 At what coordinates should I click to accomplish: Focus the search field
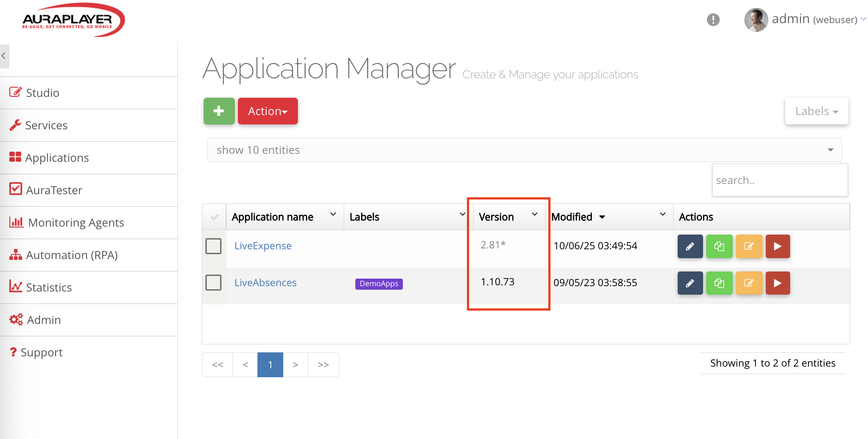click(x=780, y=180)
